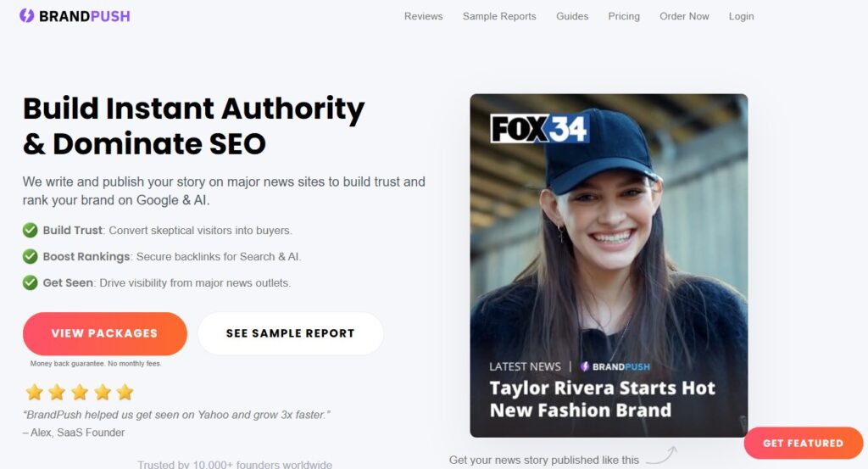Click the View Packages button

click(104, 333)
